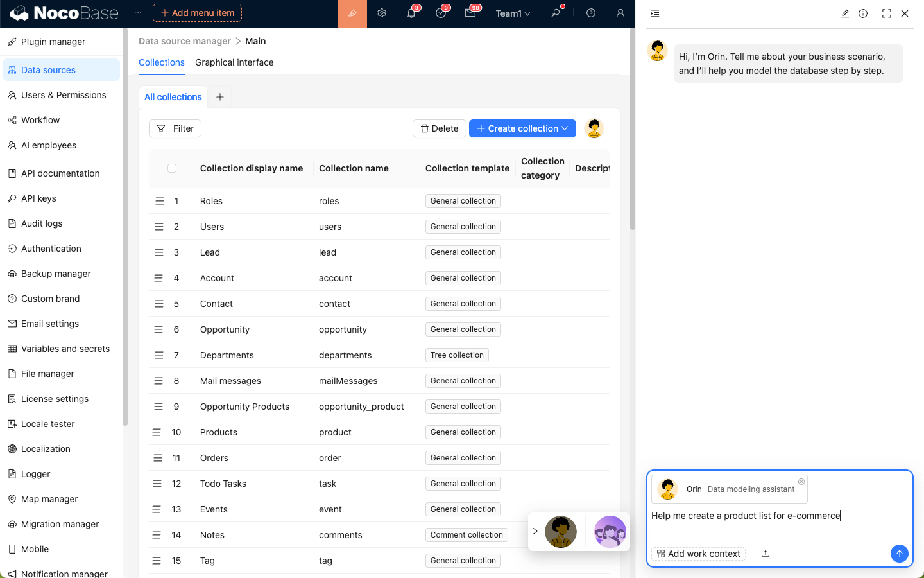Viewport: 924px width, 578px height.
Task: Click the Filter button
Action: (175, 128)
